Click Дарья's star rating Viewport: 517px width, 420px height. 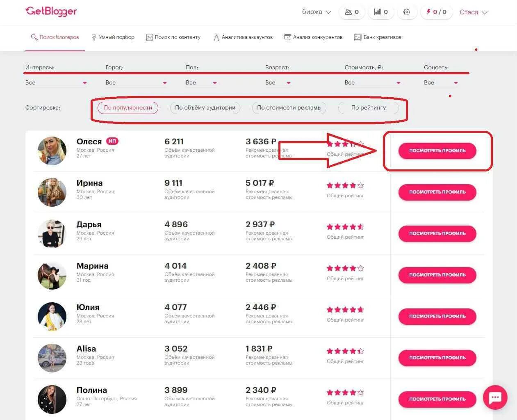[345, 227]
